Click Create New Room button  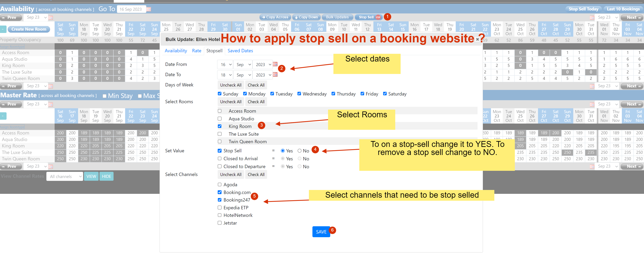pos(29,29)
